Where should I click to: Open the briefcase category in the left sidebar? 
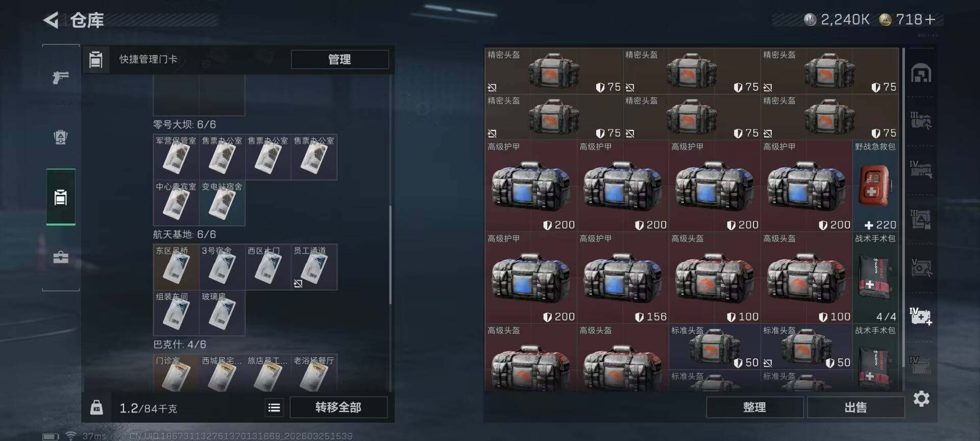pyautogui.click(x=61, y=257)
